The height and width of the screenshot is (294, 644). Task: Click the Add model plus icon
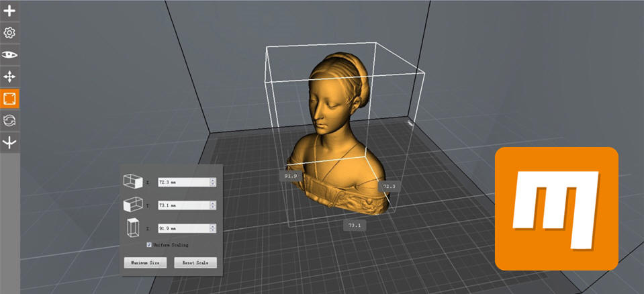(x=9, y=11)
